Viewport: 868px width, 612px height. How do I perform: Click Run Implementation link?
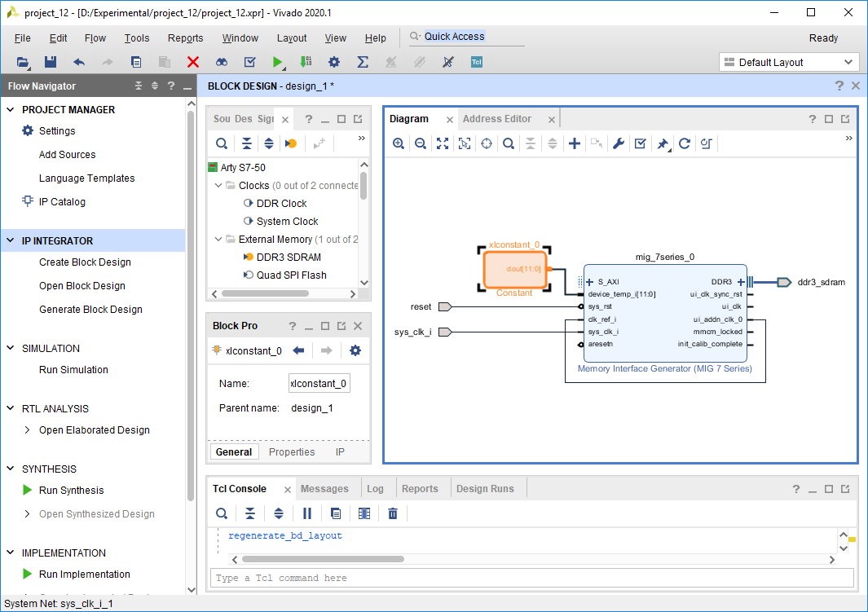click(85, 575)
